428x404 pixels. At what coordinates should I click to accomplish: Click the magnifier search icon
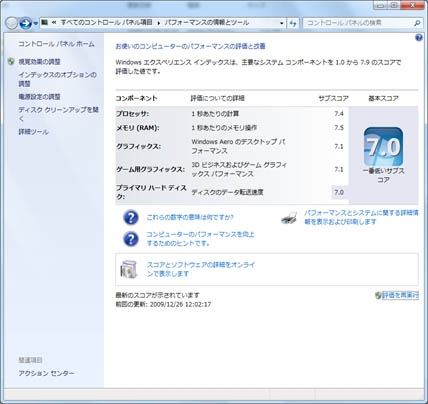[x=417, y=23]
